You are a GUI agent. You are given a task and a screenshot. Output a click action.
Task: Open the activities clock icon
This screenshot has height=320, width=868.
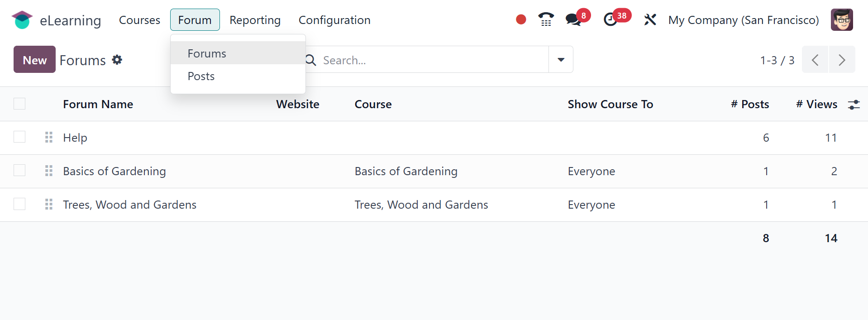coord(610,19)
